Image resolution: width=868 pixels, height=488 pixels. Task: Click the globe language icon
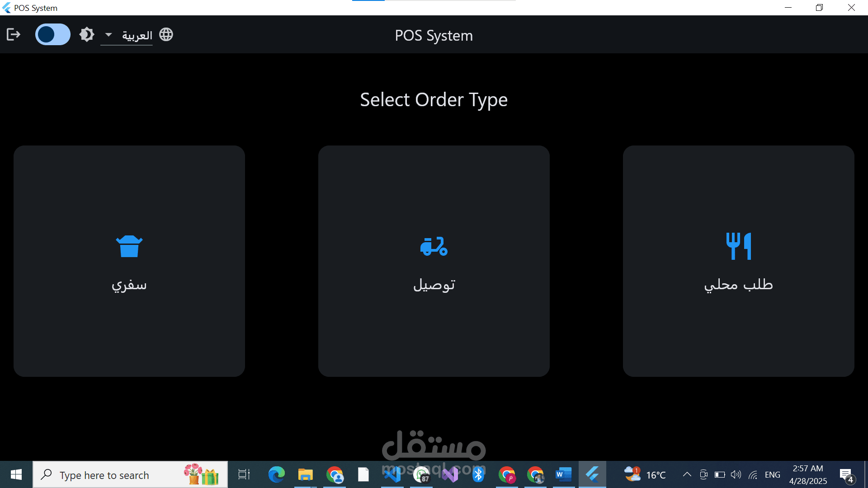(165, 34)
